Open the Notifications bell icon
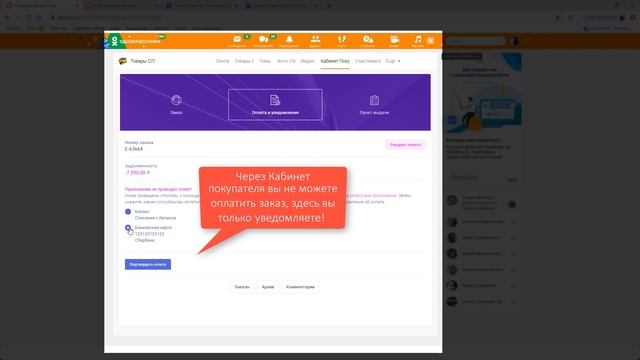 289,39
